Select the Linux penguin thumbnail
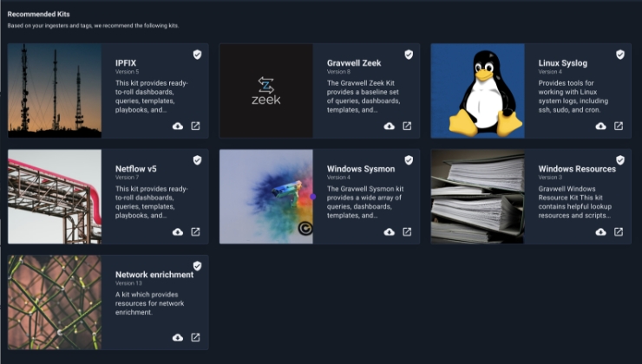Viewport: 642px width, 364px height. pos(477,91)
